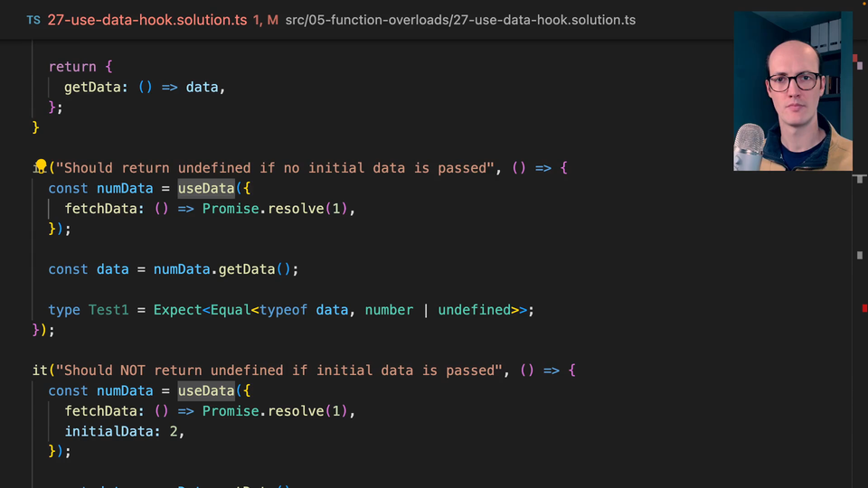Click first highlighted useData call
868x488 pixels.
(205, 188)
